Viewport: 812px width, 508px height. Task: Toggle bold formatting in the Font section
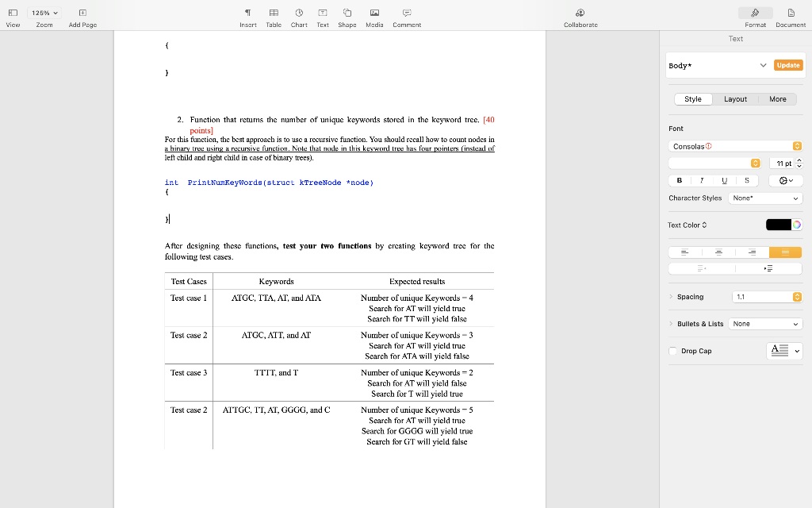pyautogui.click(x=679, y=180)
